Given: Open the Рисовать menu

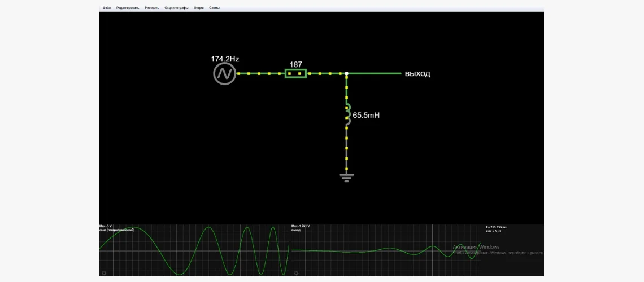Looking at the screenshot, I should 152,8.
